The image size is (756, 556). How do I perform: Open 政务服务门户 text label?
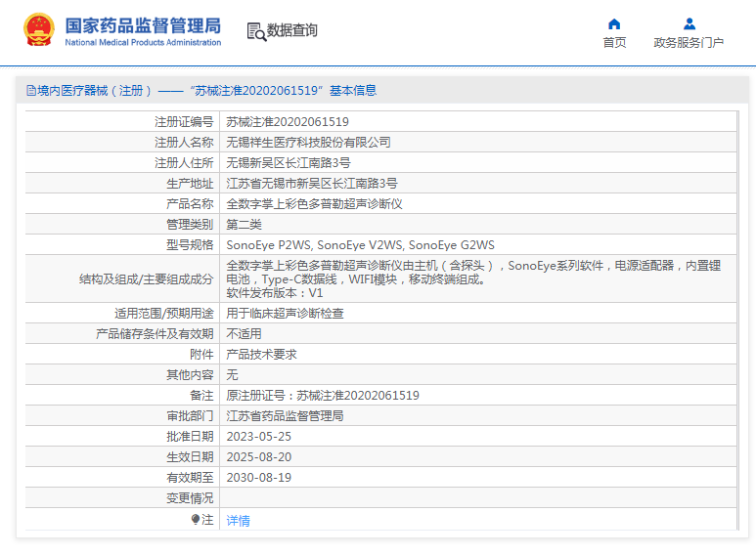tap(689, 43)
